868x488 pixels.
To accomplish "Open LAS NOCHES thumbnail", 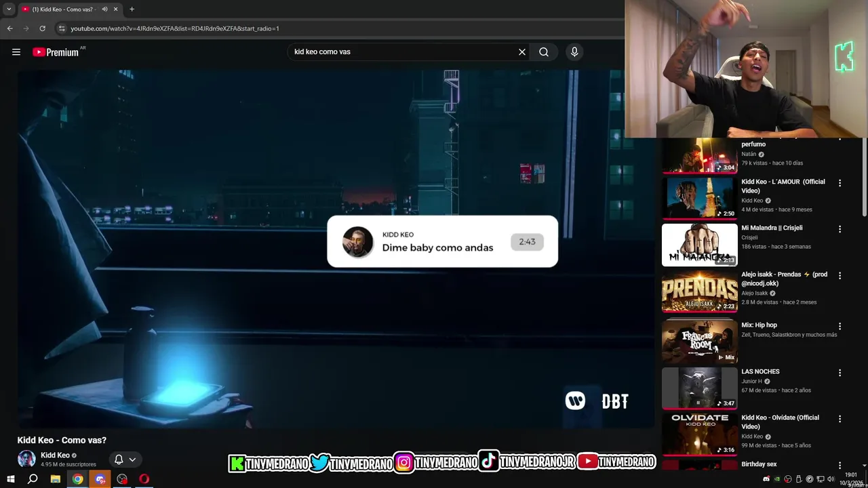I will click(x=699, y=388).
